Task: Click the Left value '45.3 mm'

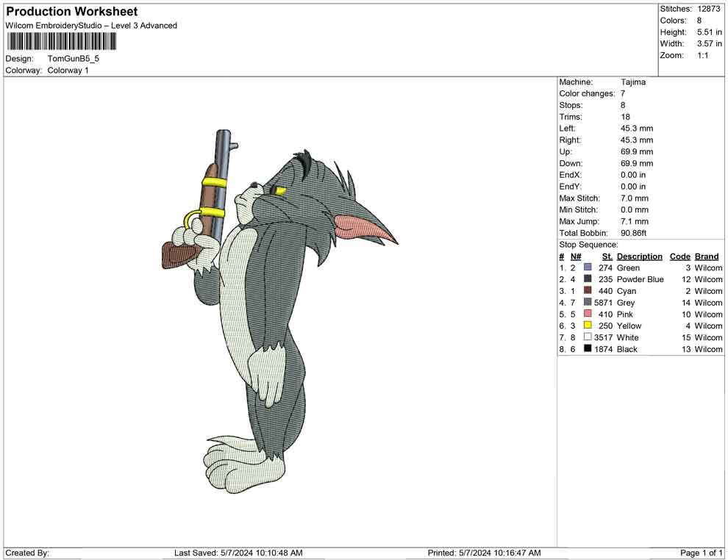Action: [637, 129]
